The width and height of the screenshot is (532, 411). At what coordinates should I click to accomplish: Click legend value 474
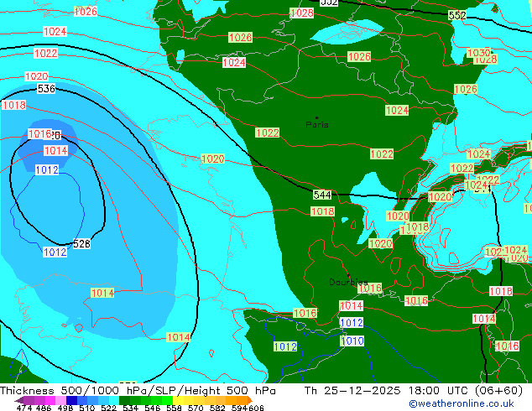[x=24, y=408]
